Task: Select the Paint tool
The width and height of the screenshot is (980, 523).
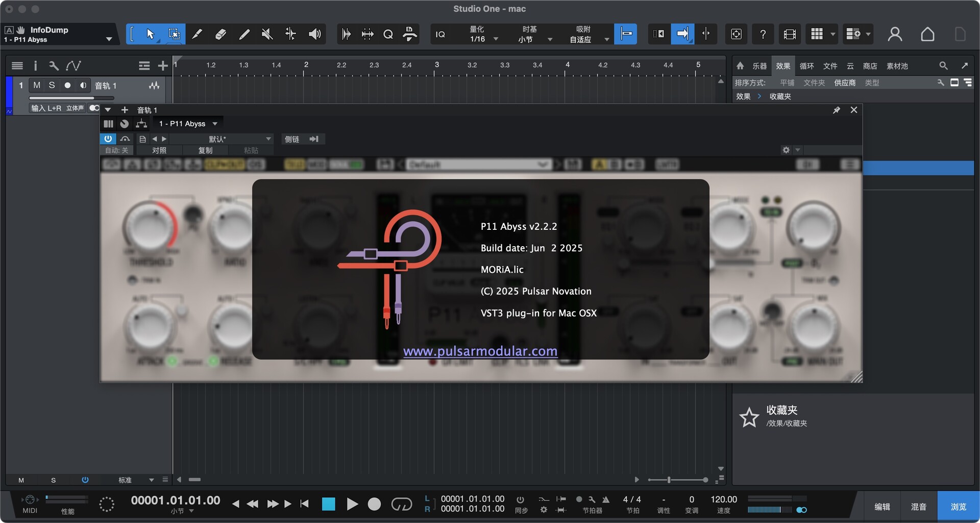Action: click(x=244, y=34)
